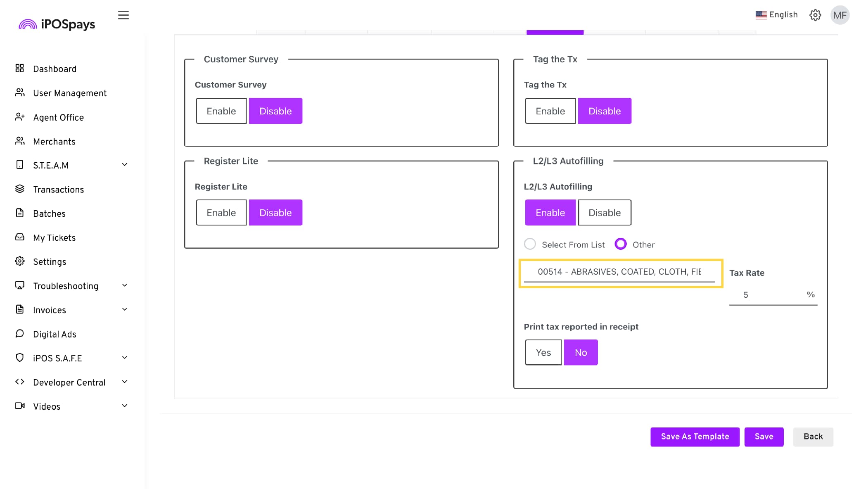Image resolution: width=868 pixels, height=489 pixels.
Task: Disable Tag the Tx
Action: [605, 111]
